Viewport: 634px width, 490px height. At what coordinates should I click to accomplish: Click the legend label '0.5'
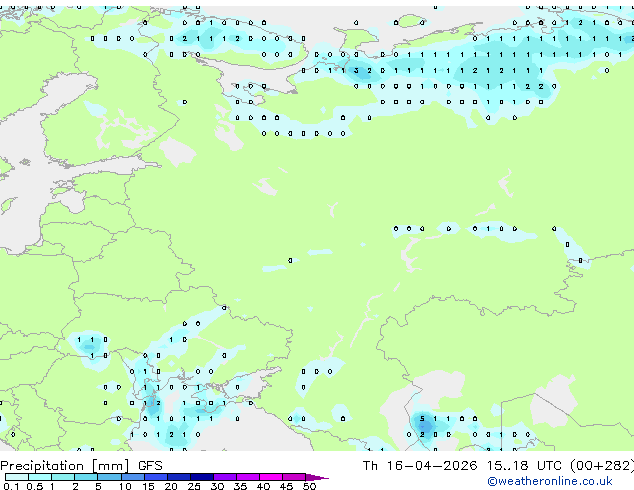pyautogui.click(x=35, y=486)
